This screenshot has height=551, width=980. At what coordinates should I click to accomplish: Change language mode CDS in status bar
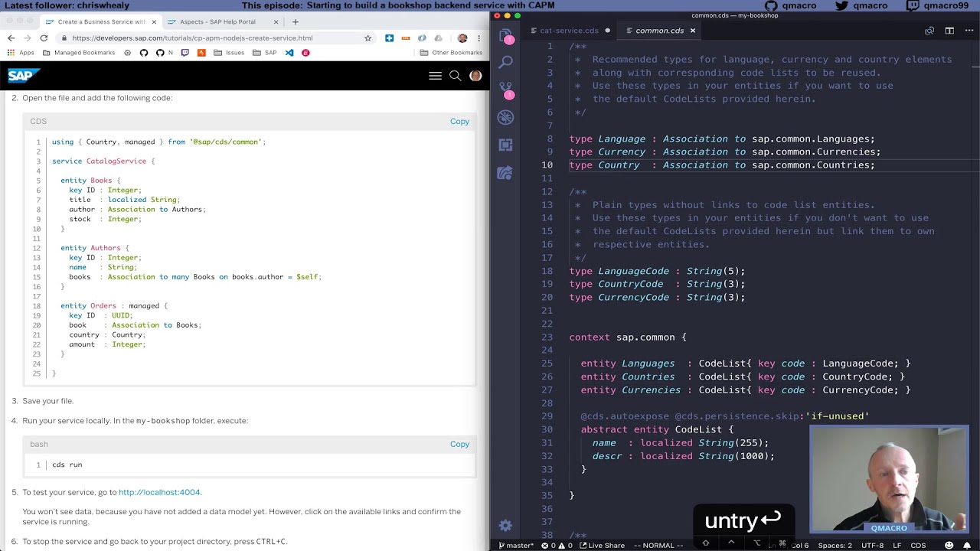tap(917, 545)
